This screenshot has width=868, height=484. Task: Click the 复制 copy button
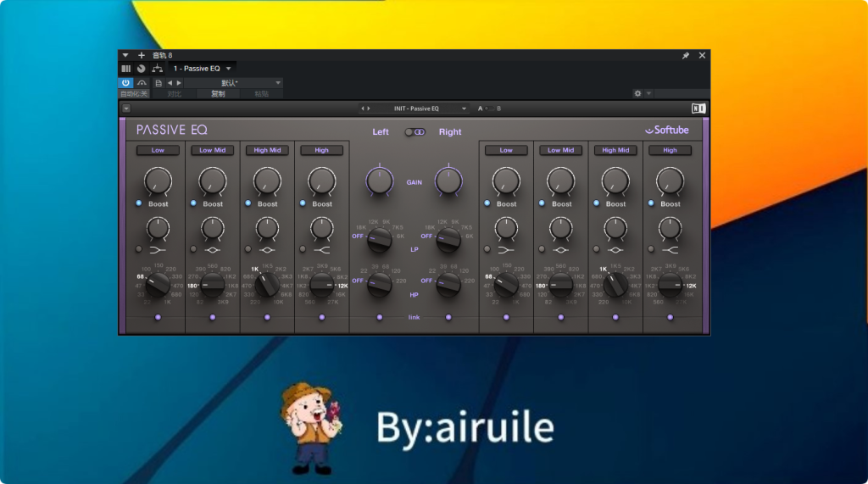(x=218, y=93)
